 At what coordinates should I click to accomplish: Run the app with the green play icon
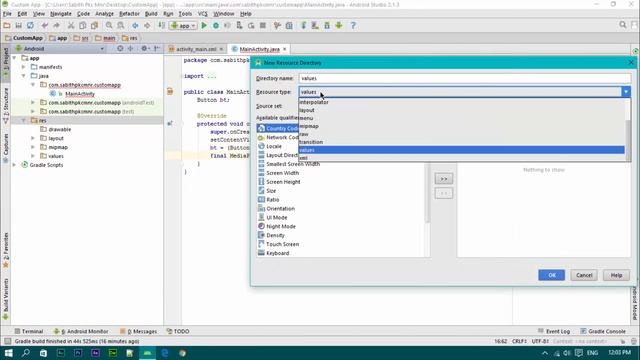pos(204,25)
